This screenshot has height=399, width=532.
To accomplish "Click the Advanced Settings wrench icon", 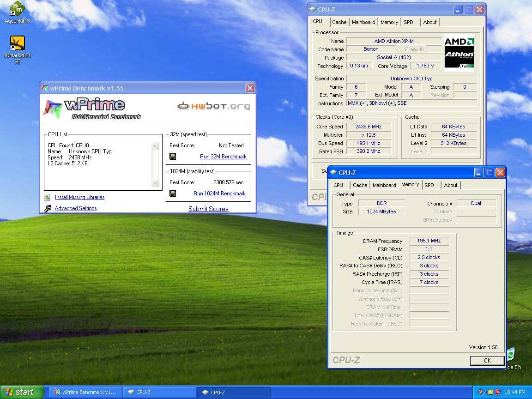I will pos(48,208).
